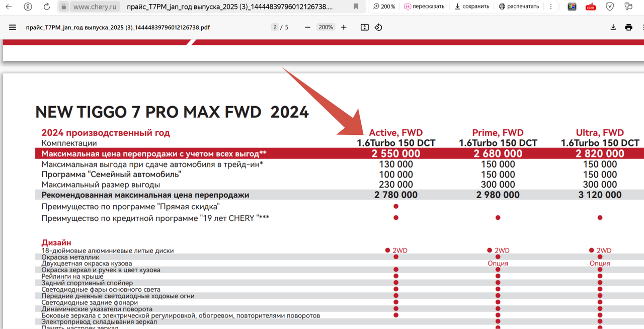Screen dimensions: 644x329
Task: Click the Максимальный размер выгоды row label
Action: coord(101,185)
